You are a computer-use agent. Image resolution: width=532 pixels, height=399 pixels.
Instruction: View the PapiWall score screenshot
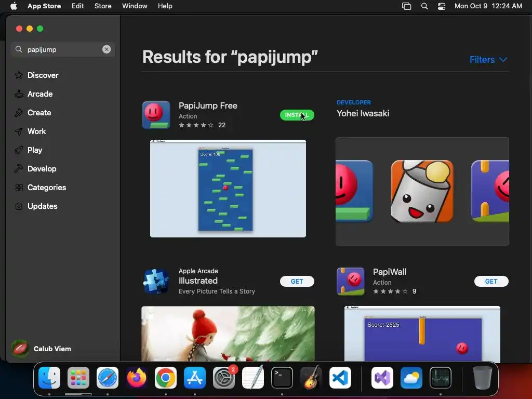[422, 334]
